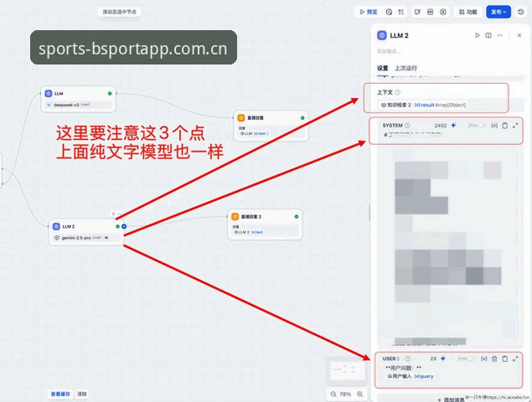Toggle the Jinja switch in USER prompt
This screenshot has width=532, height=402.
click(471, 358)
